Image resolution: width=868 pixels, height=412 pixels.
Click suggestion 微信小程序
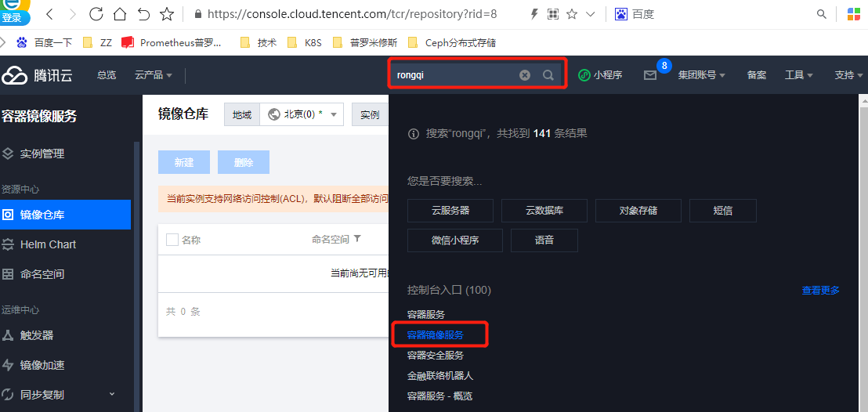(x=455, y=240)
